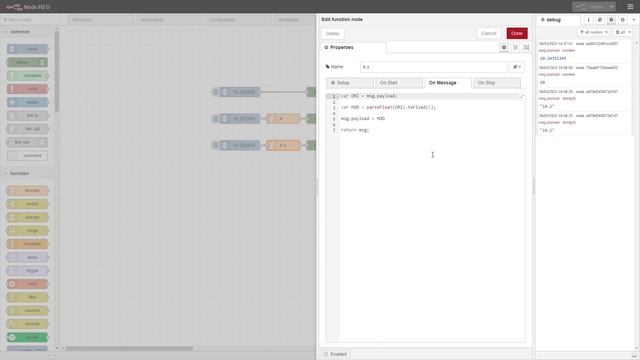
Task: Switch to the On Stop tab
Action: (497, 83)
